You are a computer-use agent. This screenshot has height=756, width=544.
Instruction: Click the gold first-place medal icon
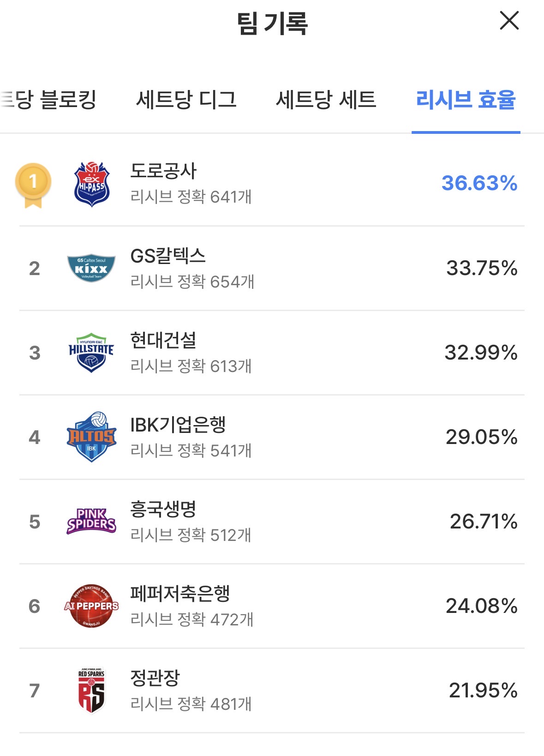tap(33, 185)
